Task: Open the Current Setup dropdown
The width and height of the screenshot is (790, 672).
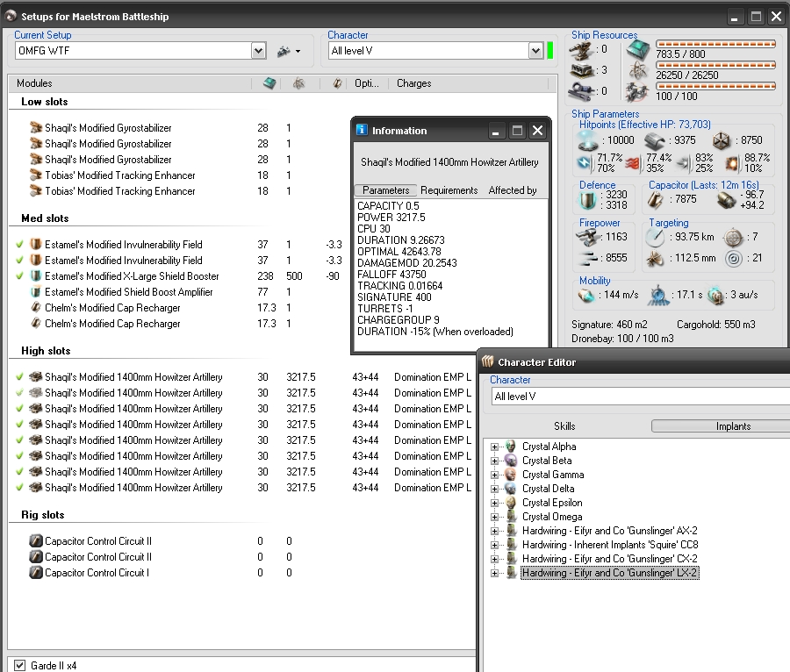Action: click(258, 52)
